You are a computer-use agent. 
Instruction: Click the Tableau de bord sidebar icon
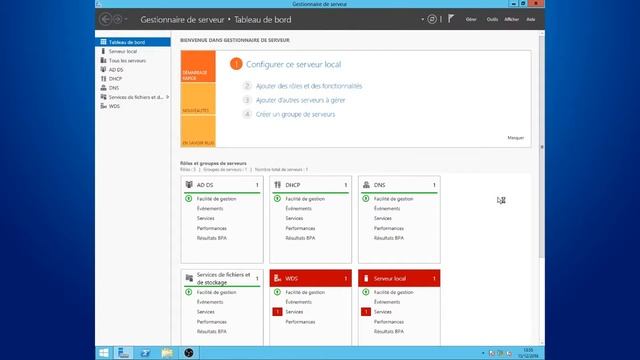103,42
